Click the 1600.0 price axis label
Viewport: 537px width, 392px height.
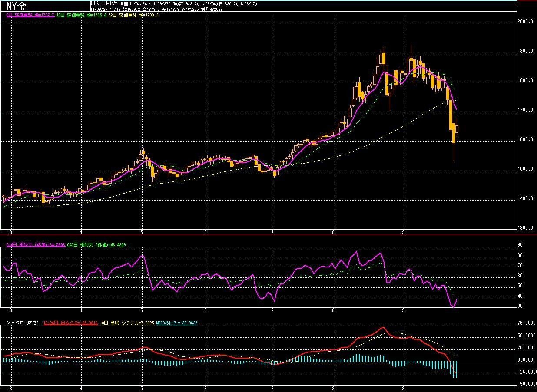pyautogui.click(x=525, y=139)
